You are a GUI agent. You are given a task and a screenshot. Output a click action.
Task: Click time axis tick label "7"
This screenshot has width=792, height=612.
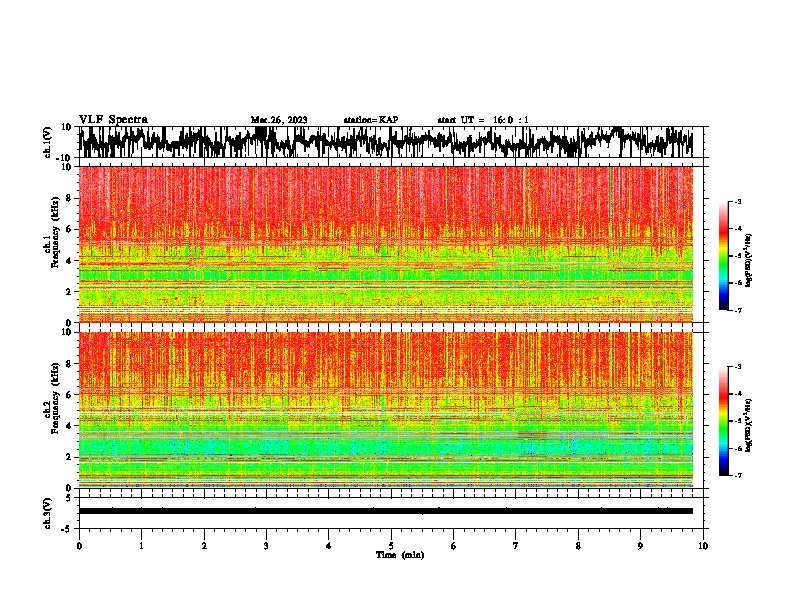point(516,546)
